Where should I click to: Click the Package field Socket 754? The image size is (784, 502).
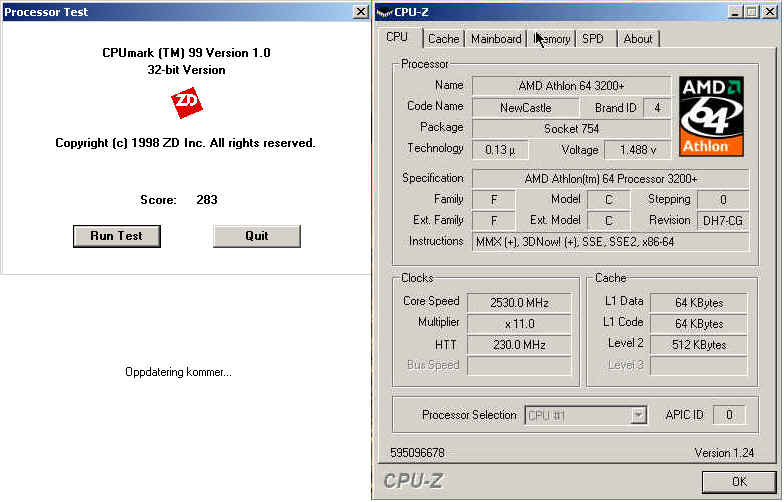(572, 129)
